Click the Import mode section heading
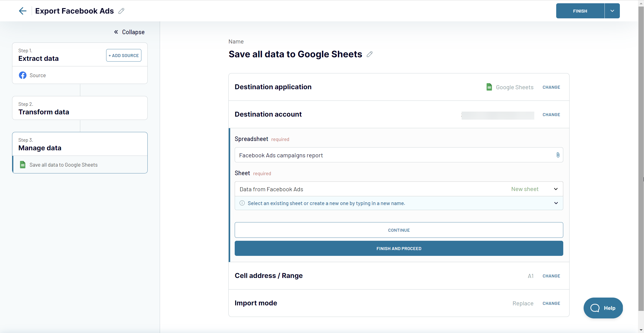644x333 pixels. [256, 303]
